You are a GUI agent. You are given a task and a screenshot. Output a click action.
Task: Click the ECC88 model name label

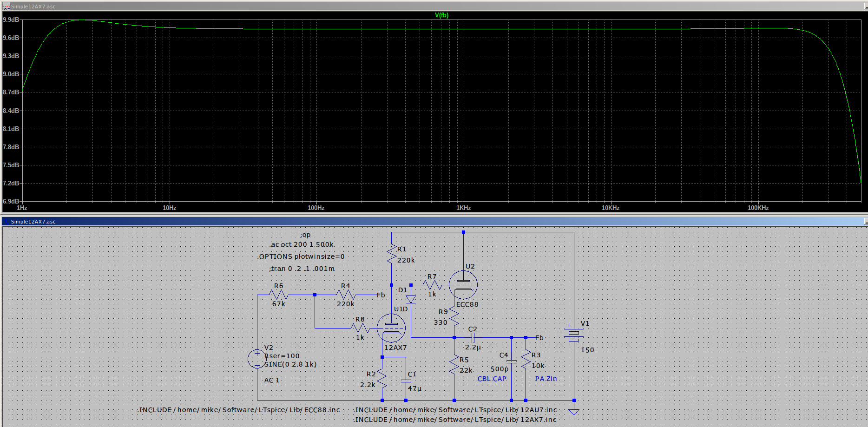tap(467, 304)
